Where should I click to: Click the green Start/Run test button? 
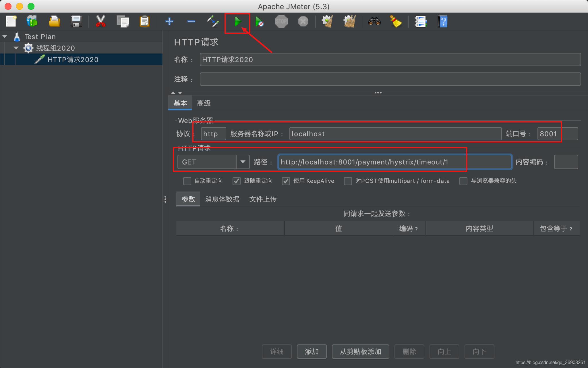(236, 22)
